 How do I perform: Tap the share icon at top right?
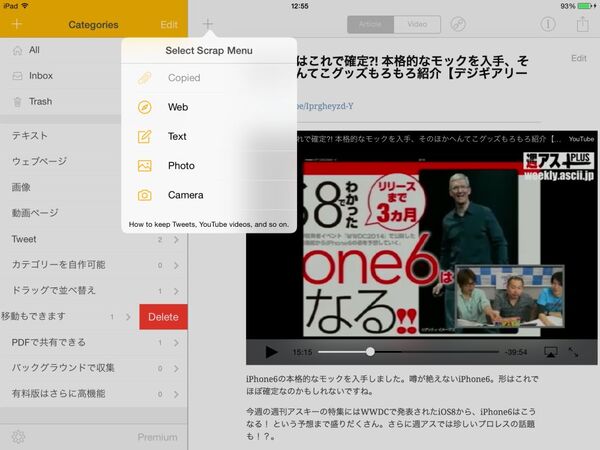tap(582, 24)
